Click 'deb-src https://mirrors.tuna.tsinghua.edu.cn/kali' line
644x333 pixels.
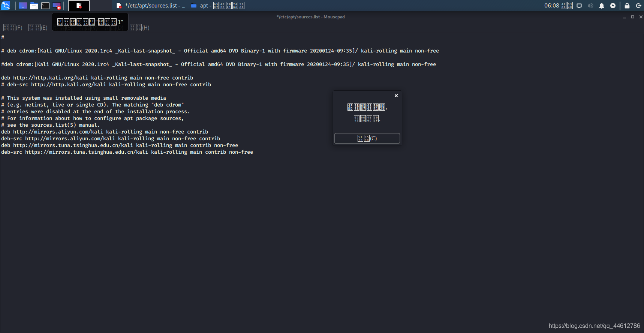tap(127, 152)
